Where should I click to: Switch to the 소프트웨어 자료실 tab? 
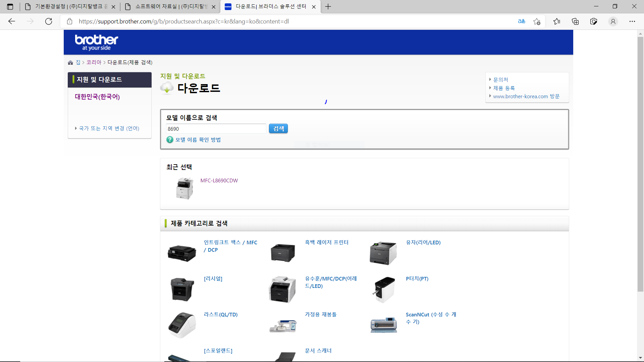(171, 6)
